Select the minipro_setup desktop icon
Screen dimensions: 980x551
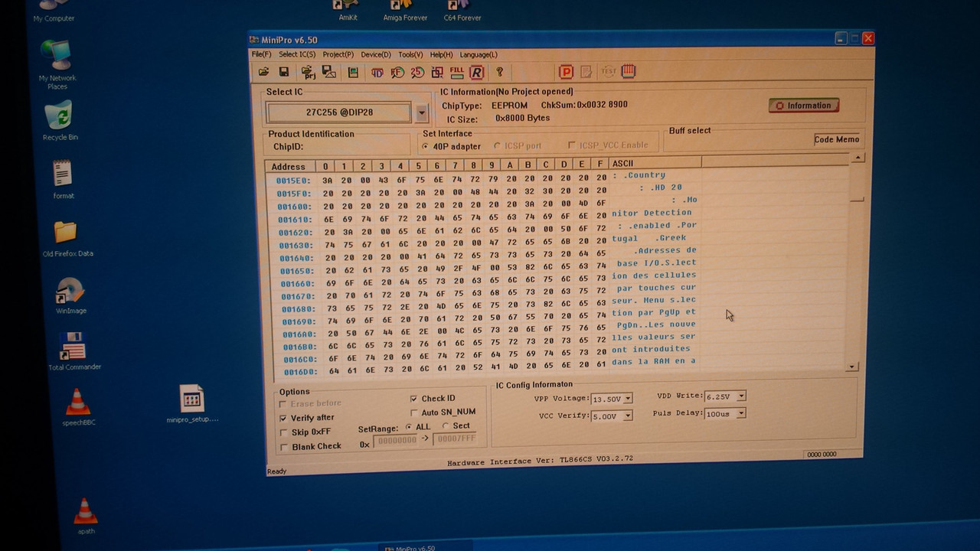(192, 404)
